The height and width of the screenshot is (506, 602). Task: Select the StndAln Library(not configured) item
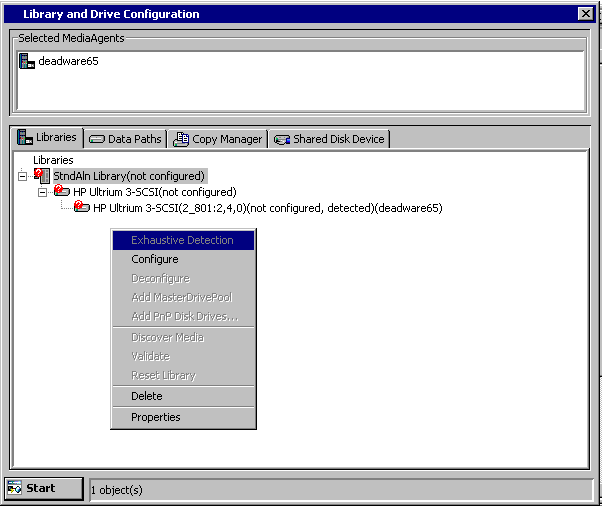tap(129, 176)
